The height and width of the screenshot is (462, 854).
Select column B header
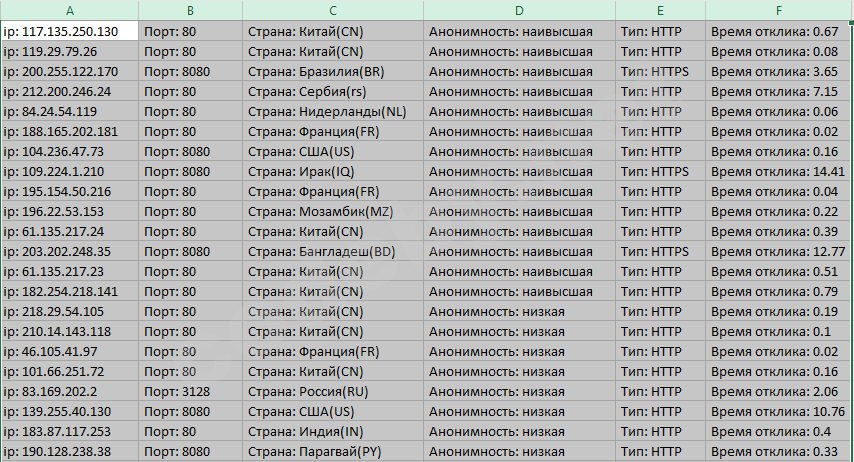click(x=189, y=10)
